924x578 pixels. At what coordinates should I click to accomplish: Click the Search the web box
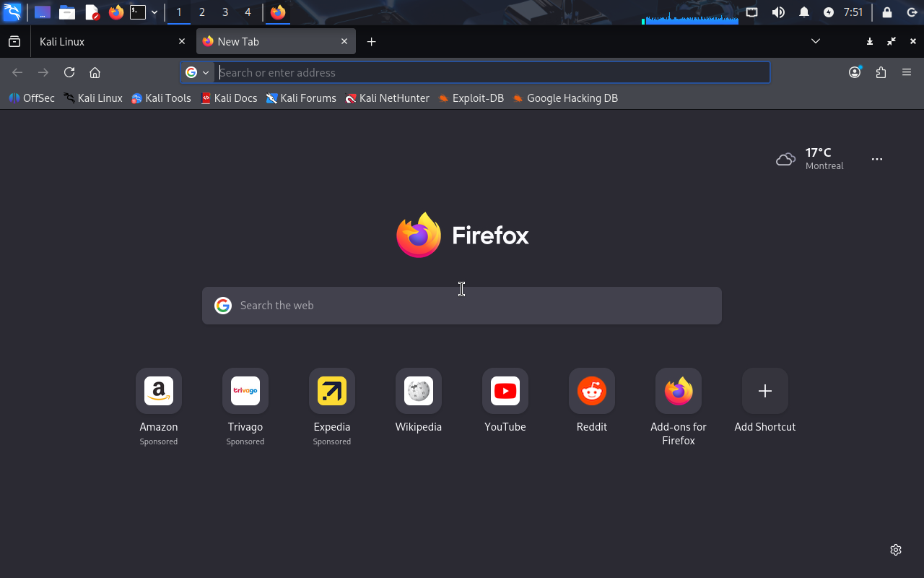coord(462,306)
